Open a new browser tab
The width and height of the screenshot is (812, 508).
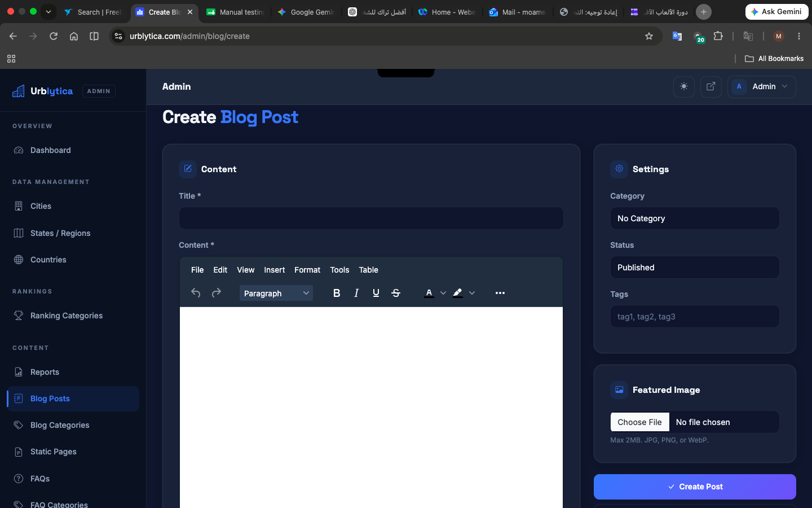point(704,12)
